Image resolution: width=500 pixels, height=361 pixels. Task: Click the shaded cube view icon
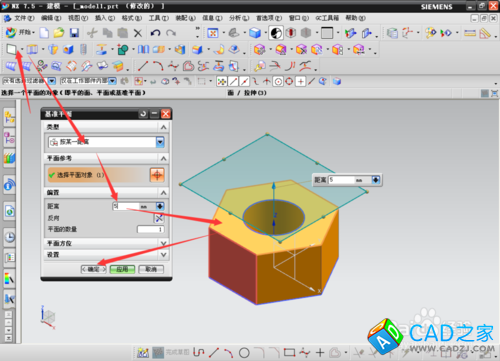[x=255, y=33]
